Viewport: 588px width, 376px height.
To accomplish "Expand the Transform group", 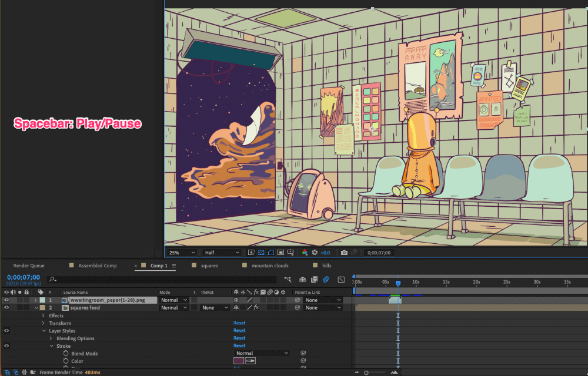I will [43, 323].
